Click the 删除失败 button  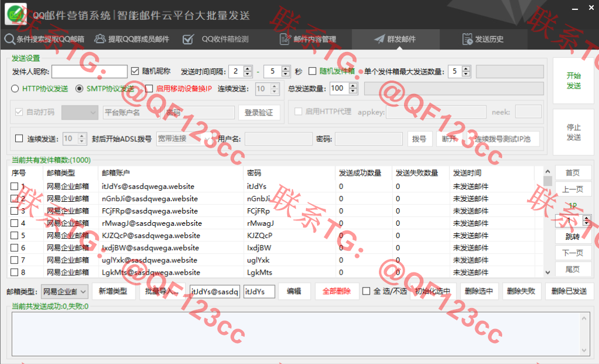521,291
